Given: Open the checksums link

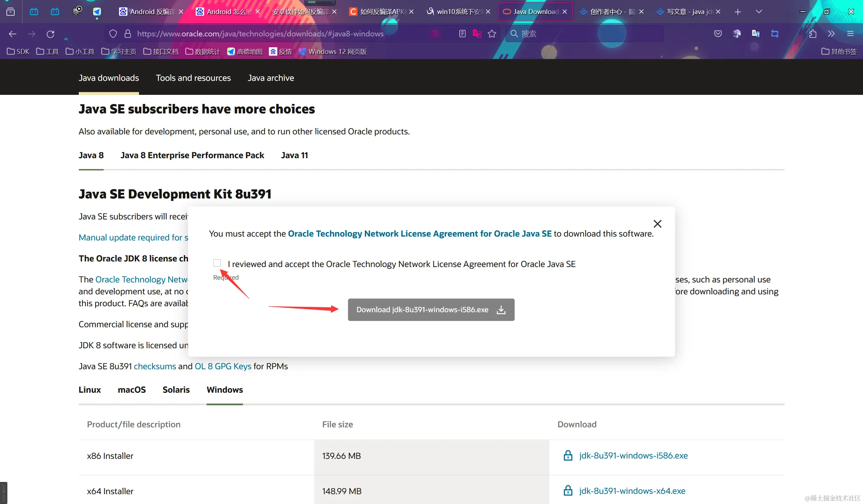Looking at the screenshot, I should (x=155, y=366).
